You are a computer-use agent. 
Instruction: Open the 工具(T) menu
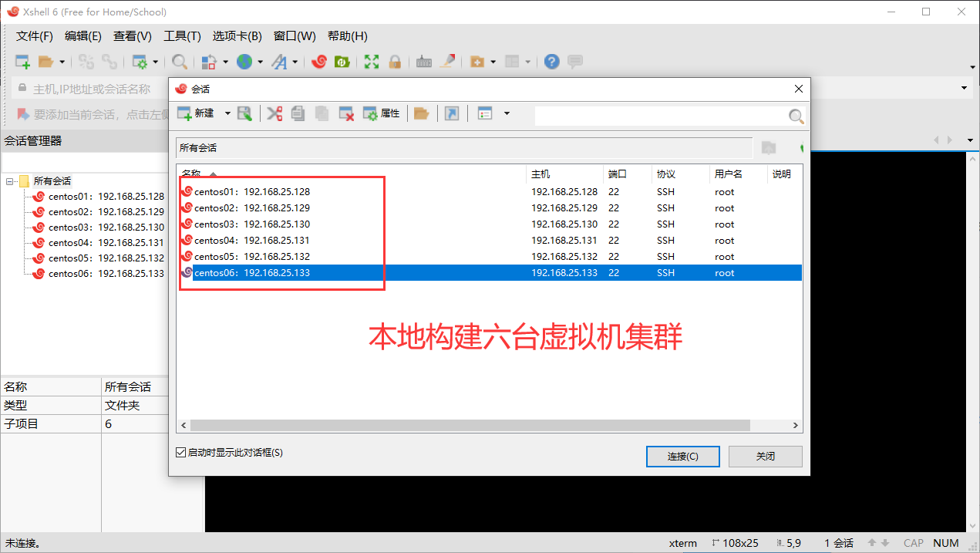(182, 36)
